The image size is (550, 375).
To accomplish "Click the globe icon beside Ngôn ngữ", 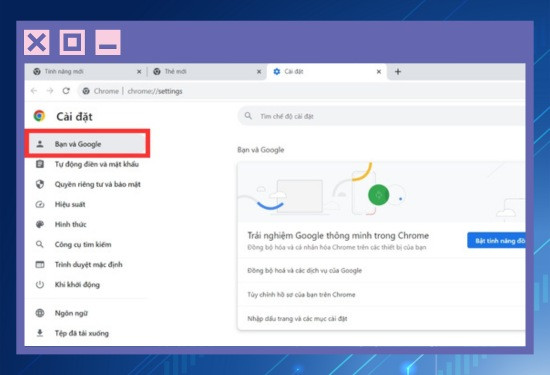I will point(40,313).
